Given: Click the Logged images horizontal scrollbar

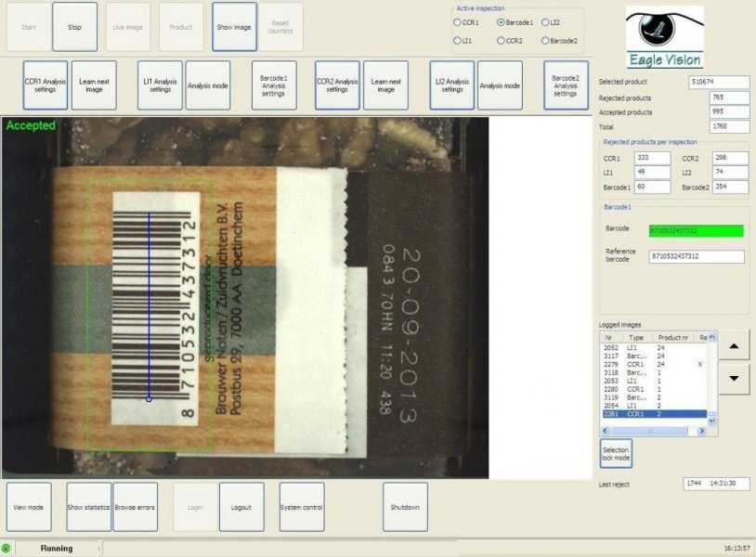Looking at the screenshot, I should pyautogui.click(x=653, y=431).
